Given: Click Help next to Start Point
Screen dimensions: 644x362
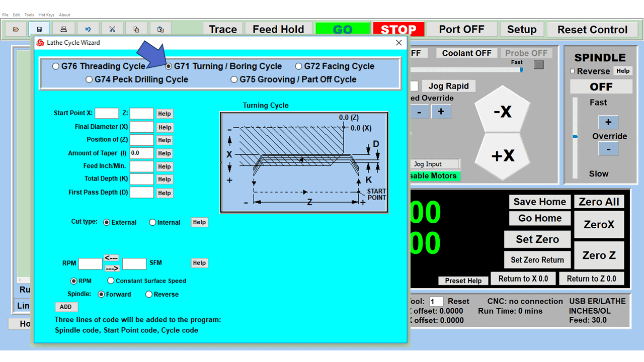Looking at the screenshot, I should [165, 114].
